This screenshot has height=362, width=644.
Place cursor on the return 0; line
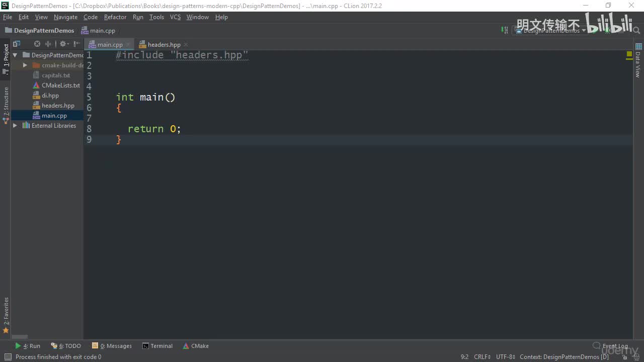[154, 129]
